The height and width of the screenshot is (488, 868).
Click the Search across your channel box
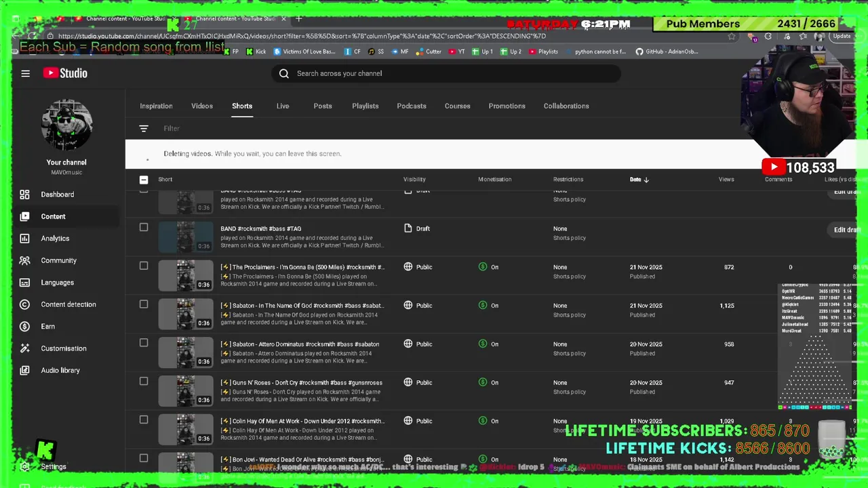coord(446,73)
